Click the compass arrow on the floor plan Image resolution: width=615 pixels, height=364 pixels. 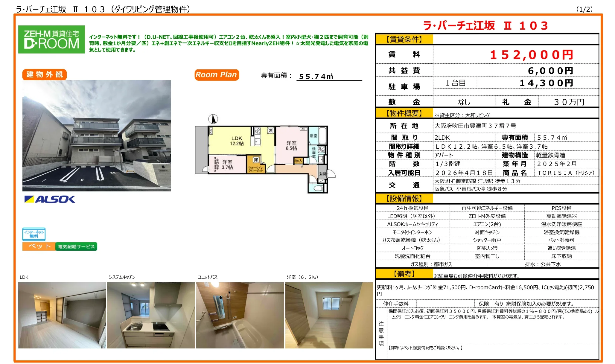tap(213, 119)
